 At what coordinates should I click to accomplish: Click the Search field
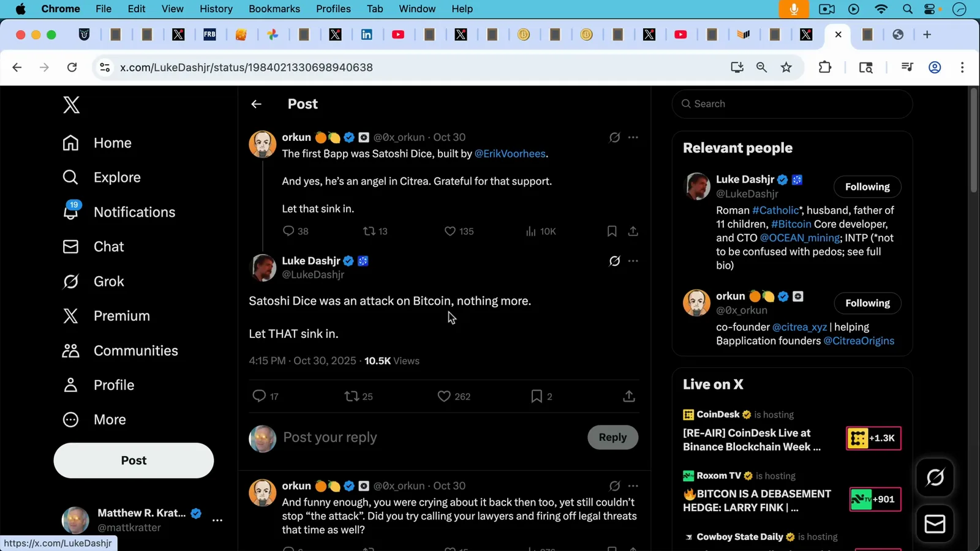792,104
